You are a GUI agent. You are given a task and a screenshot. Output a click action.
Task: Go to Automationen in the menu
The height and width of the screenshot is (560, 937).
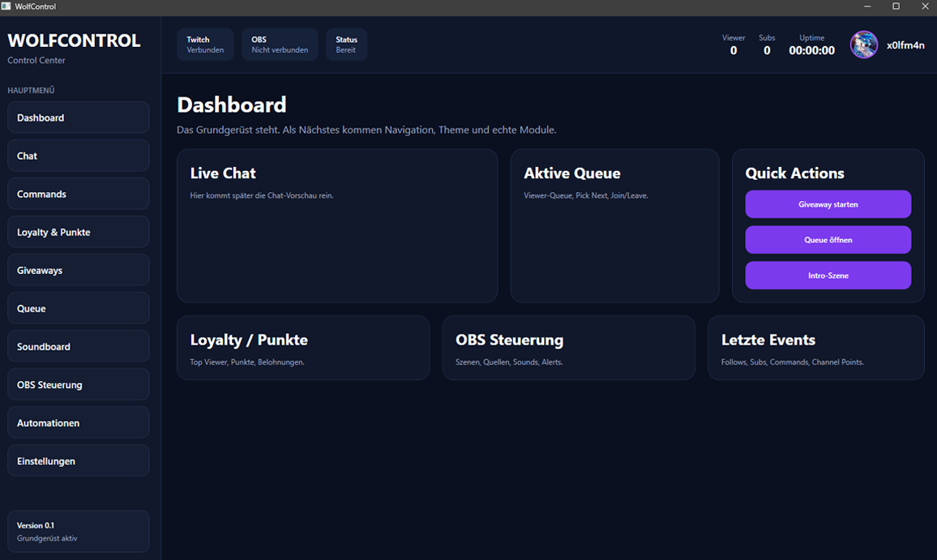pyautogui.click(x=78, y=422)
